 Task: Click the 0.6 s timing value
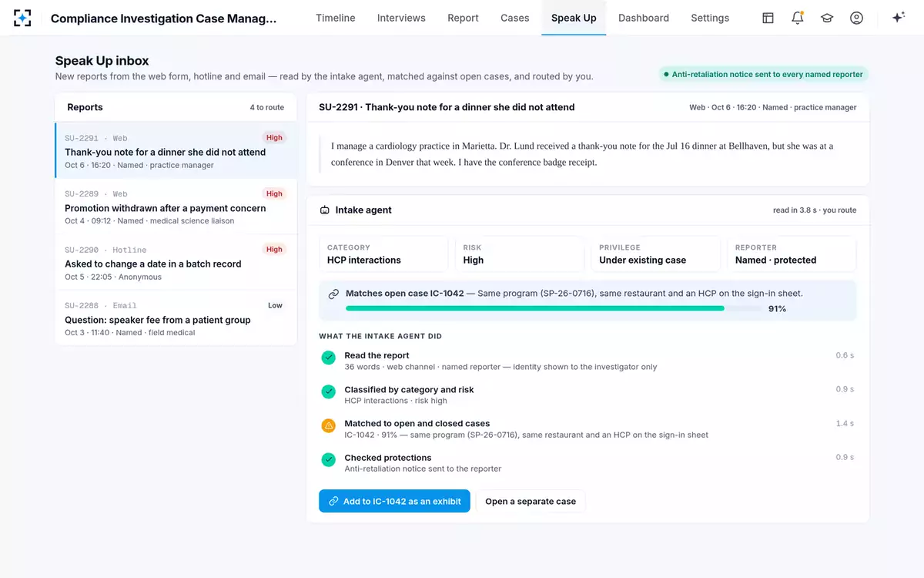[845, 356]
